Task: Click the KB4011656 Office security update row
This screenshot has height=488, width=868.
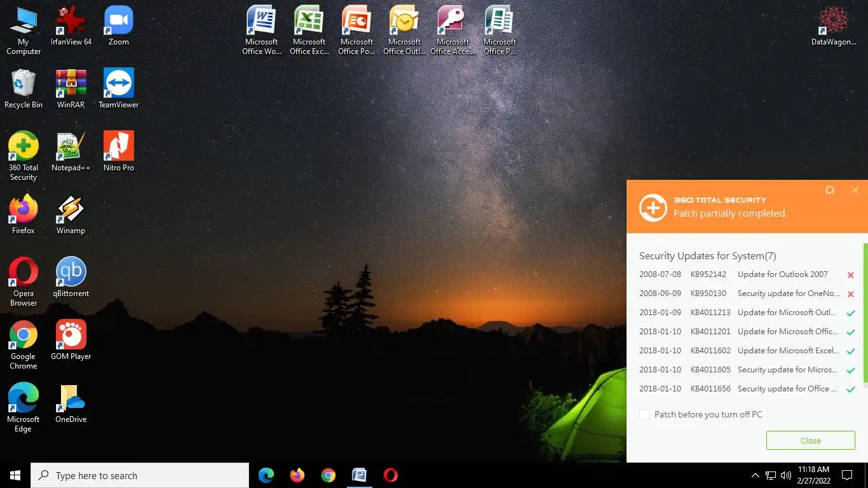Action: click(747, 389)
